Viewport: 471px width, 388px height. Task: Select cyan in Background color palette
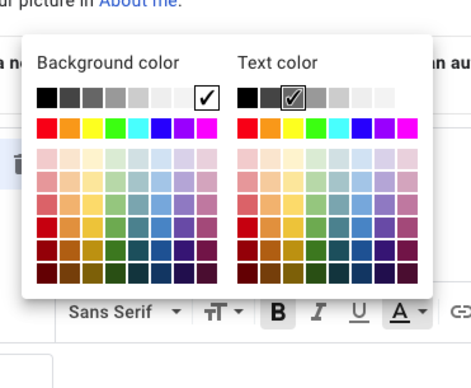[x=138, y=128]
